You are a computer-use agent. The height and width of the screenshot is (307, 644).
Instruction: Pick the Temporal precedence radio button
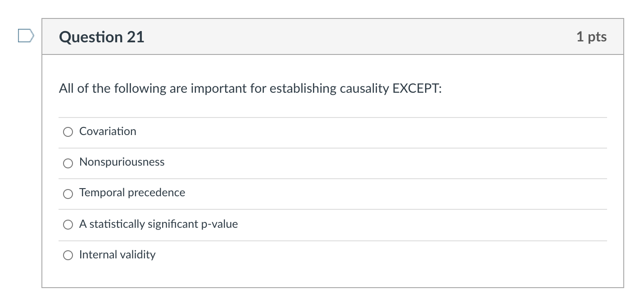pos(68,194)
